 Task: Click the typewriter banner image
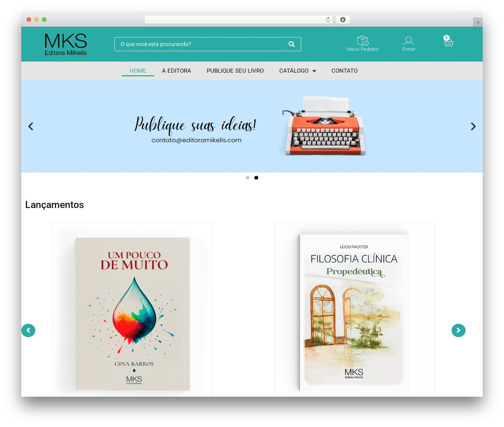[324, 126]
